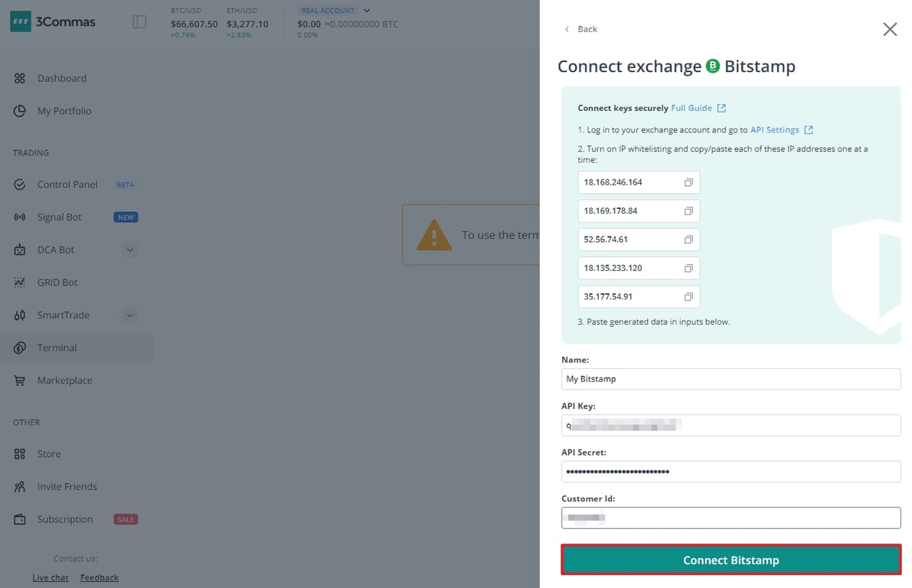This screenshot has height=588, width=912.
Task: Click into the API Secret field
Action: [x=731, y=472]
